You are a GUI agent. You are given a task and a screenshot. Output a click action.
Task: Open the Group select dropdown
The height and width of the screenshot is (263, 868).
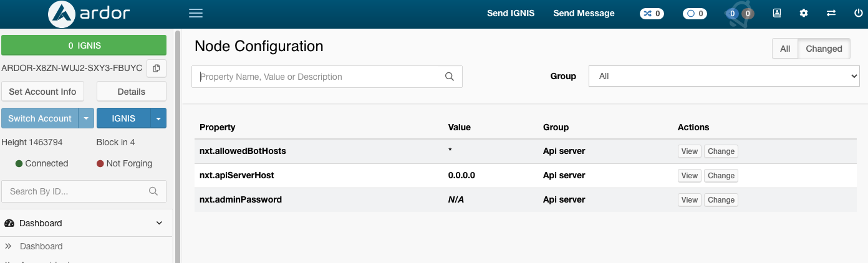click(724, 76)
